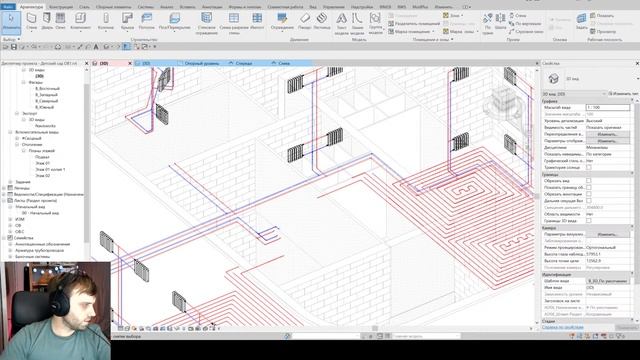Select 'Этаж 01' in project browser
The image size is (640, 360).
tap(42, 163)
